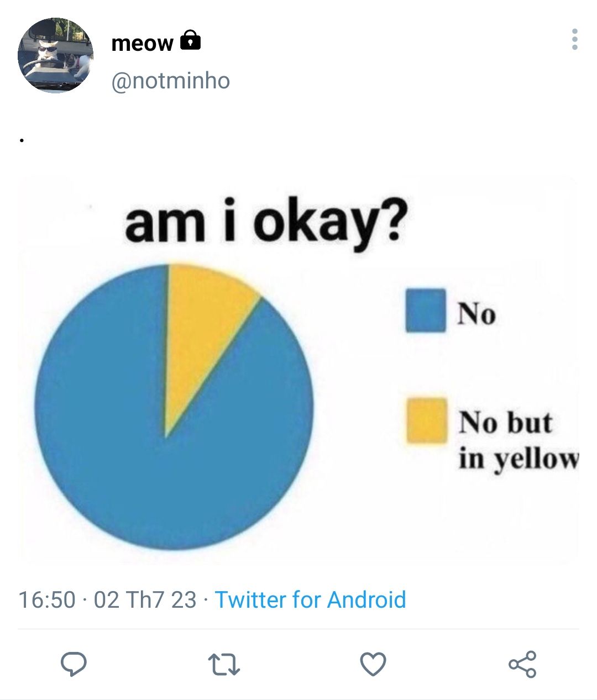Click the 02 Th7 23 date
This screenshot has height=700, width=597.
[x=145, y=599]
